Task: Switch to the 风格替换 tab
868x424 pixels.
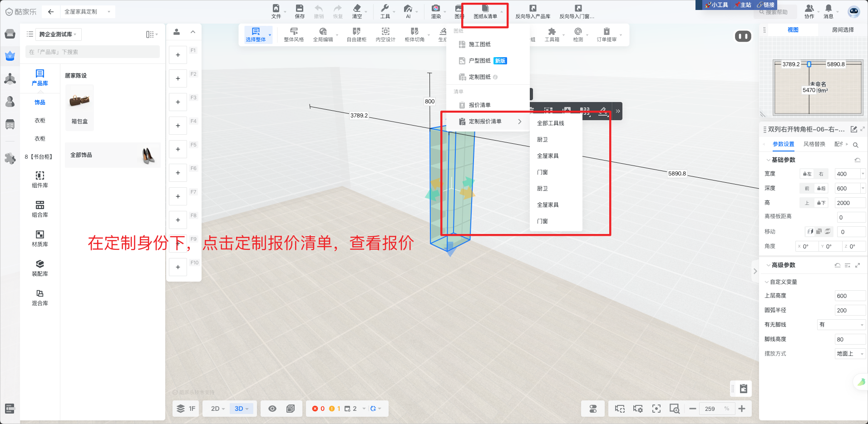Action: [814, 144]
